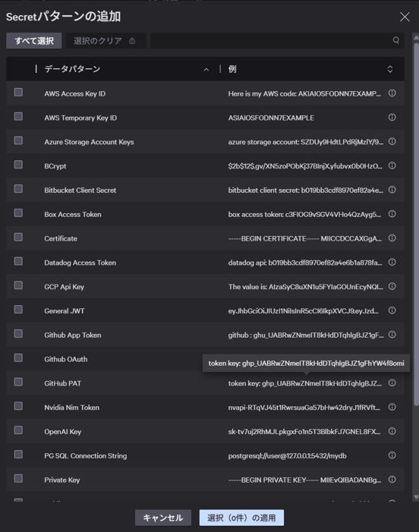The height and width of the screenshot is (532, 419).
Task: Enable the OpenAI Key checkbox
Action: (x=18, y=430)
